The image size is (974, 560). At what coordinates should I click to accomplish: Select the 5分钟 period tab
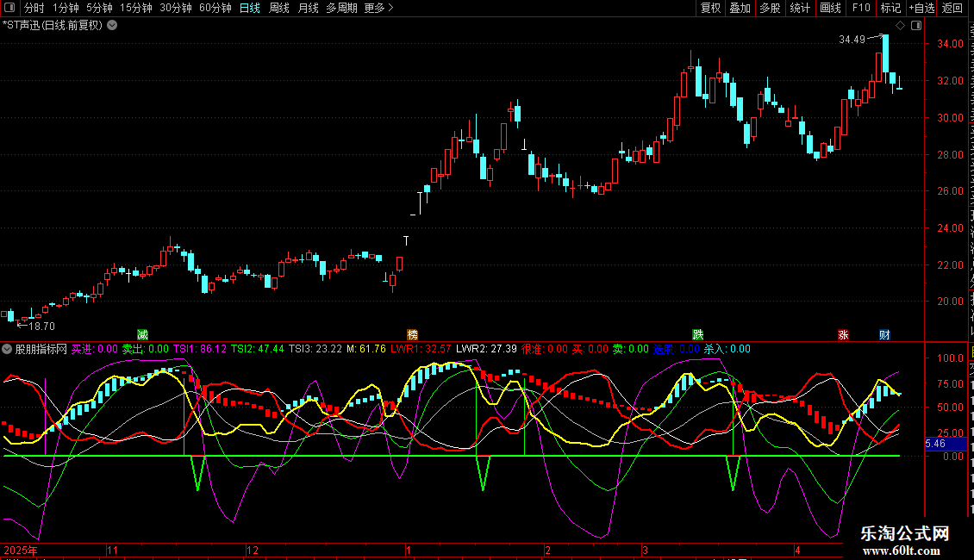[99, 8]
